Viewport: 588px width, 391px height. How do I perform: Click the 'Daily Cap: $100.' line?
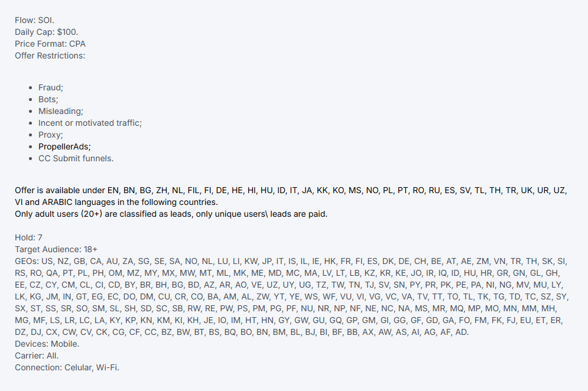click(x=47, y=32)
